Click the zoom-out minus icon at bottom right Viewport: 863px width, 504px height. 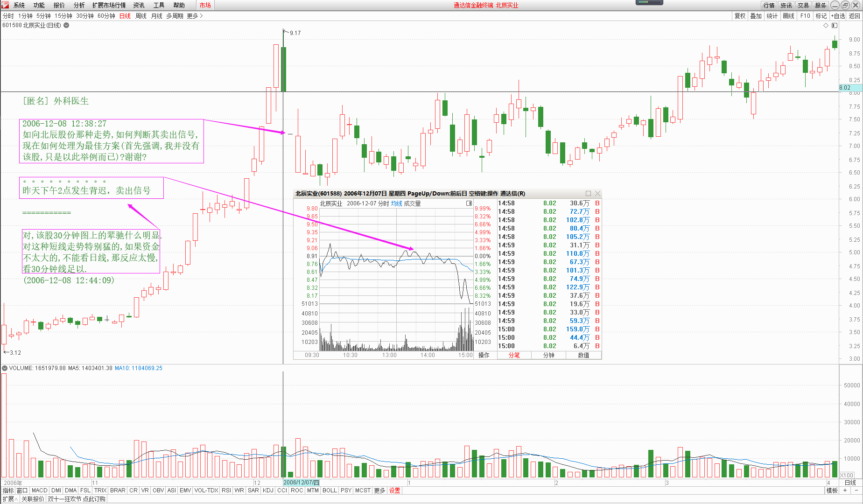tap(856, 490)
